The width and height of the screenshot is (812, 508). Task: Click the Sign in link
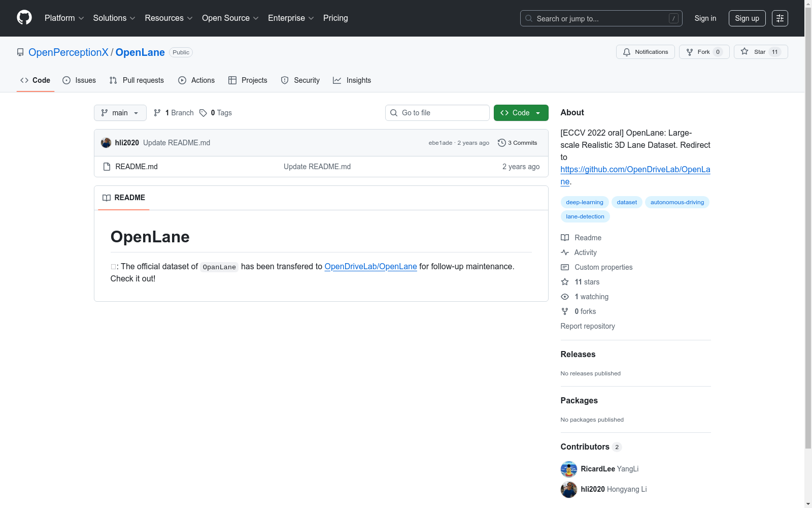(705, 18)
